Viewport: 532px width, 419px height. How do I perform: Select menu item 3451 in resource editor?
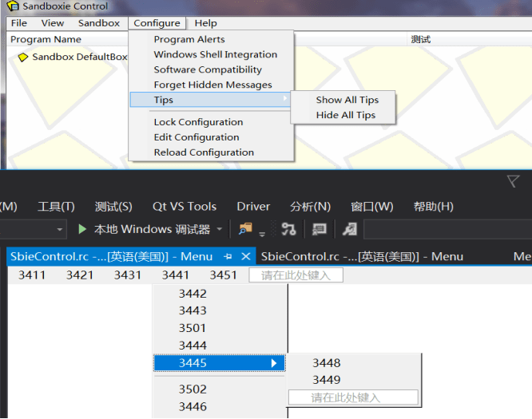pos(223,275)
